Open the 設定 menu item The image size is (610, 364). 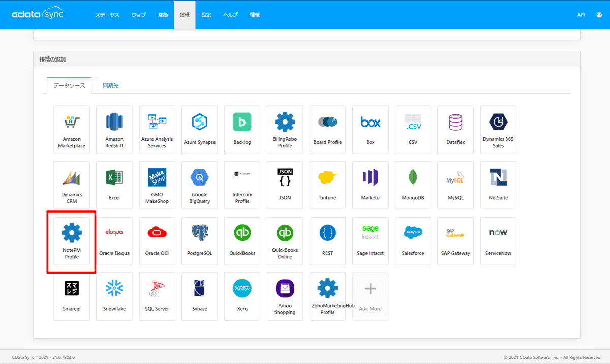[206, 15]
